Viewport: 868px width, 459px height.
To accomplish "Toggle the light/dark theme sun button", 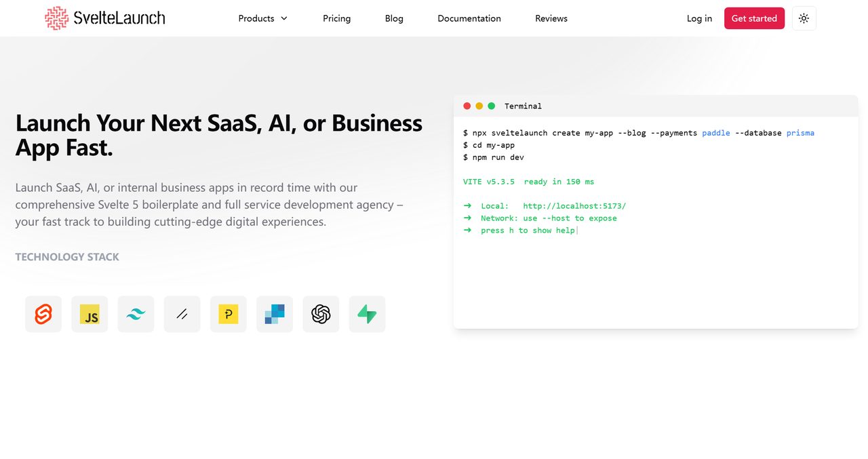I will [x=804, y=18].
